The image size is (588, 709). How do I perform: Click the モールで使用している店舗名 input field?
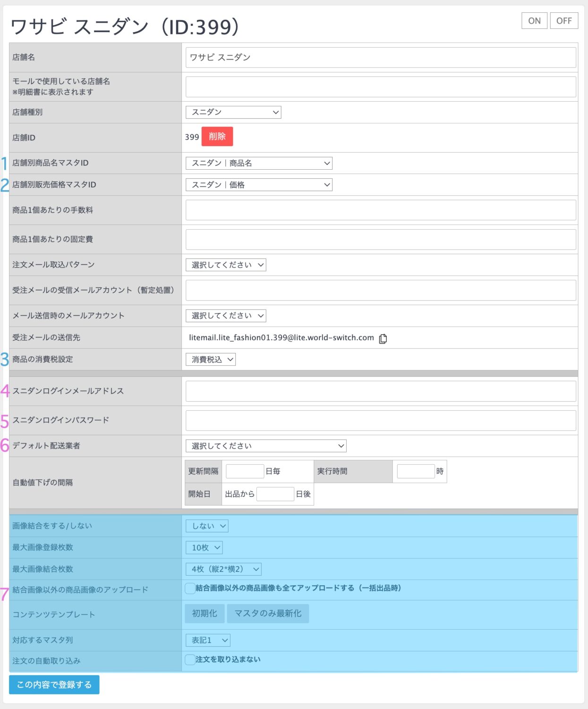(381, 87)
